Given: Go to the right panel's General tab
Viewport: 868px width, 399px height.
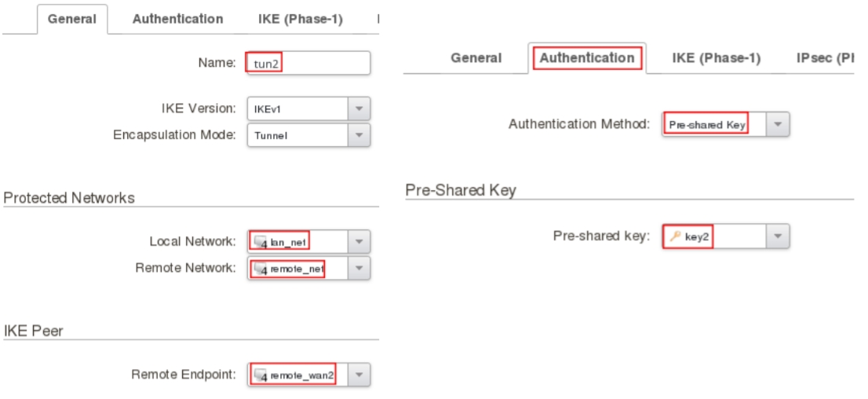Looking at the screenshot, I should coord(476,58).
